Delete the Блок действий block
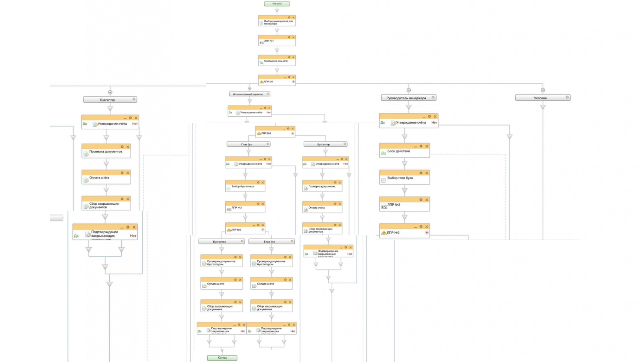 [x=427, y=146]
